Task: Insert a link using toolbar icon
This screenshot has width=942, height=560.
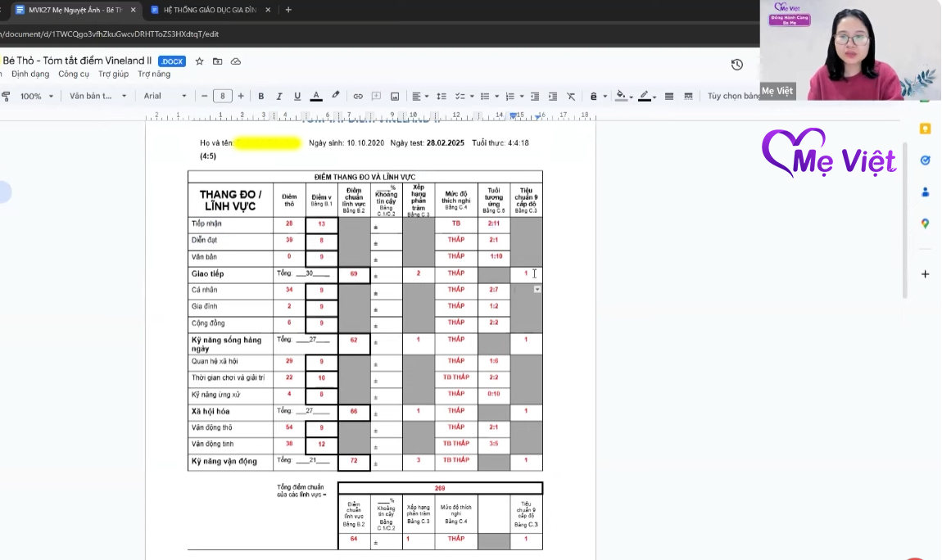Action: 358,97
